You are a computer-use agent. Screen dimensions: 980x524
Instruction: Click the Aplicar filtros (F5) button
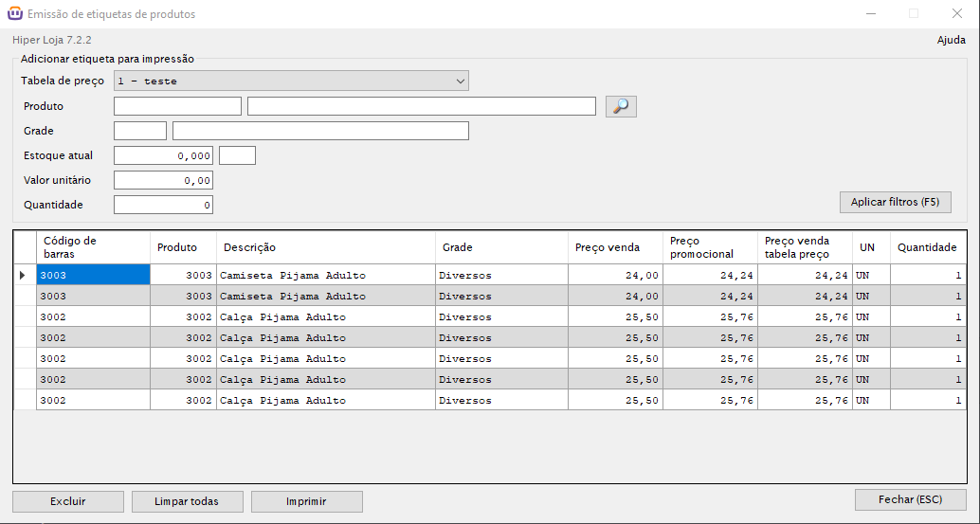click(x=895, y=203)
